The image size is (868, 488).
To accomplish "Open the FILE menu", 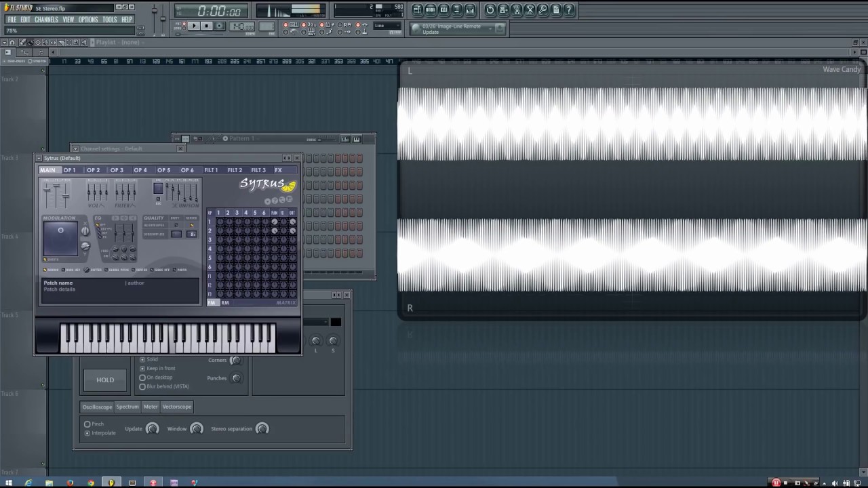I will [x=12, y=20].
